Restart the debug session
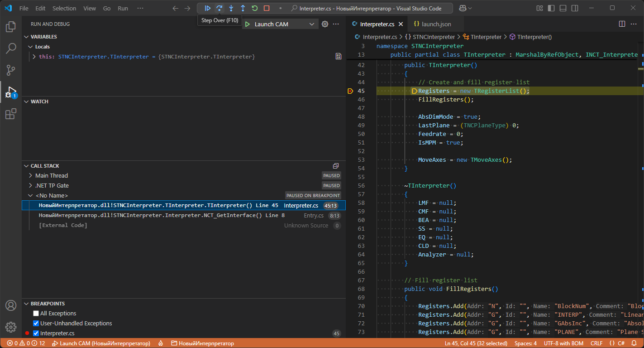Screen dimensions: 644x348 tap(255, 8)
